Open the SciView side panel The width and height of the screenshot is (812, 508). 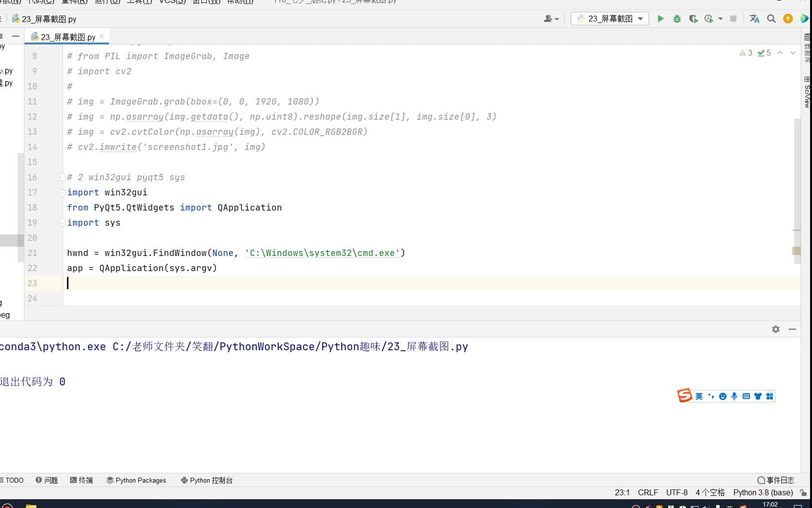807,92
